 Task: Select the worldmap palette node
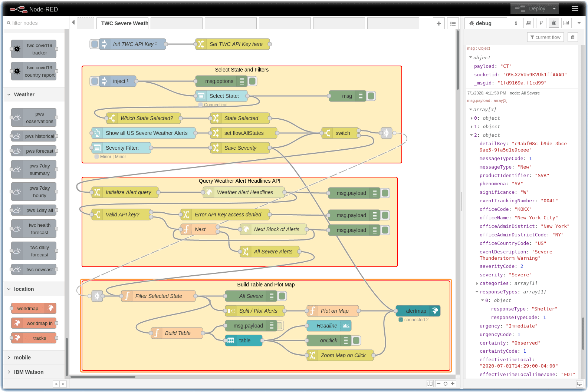click(34, 308)
